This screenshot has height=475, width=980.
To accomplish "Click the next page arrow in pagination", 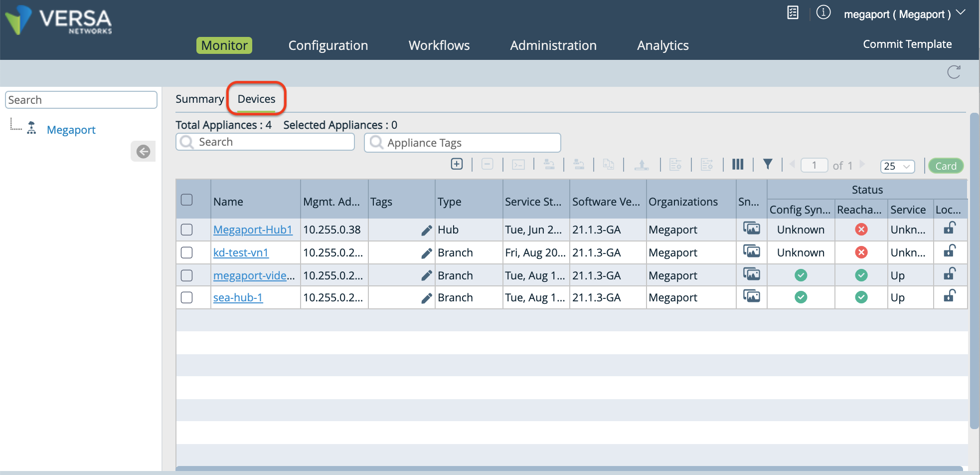I will (862, 164).
